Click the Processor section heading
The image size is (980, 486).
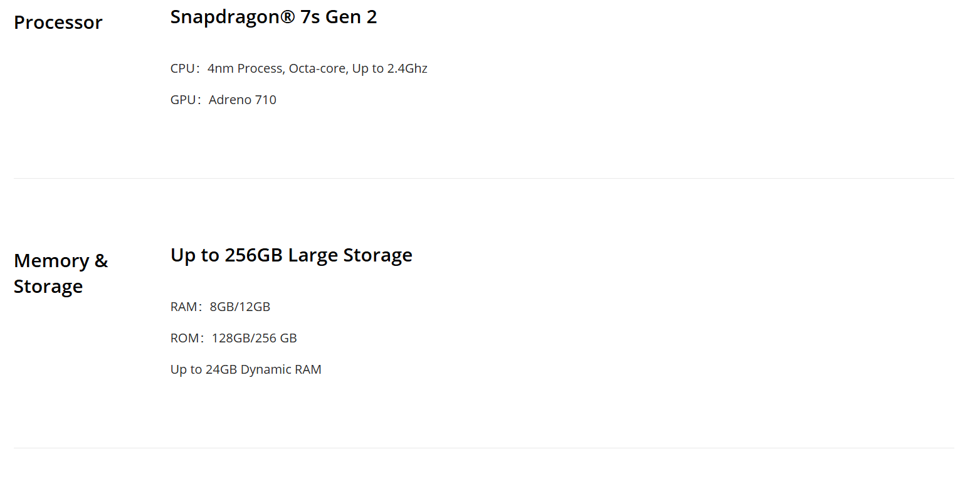click(x=58, y=23)
